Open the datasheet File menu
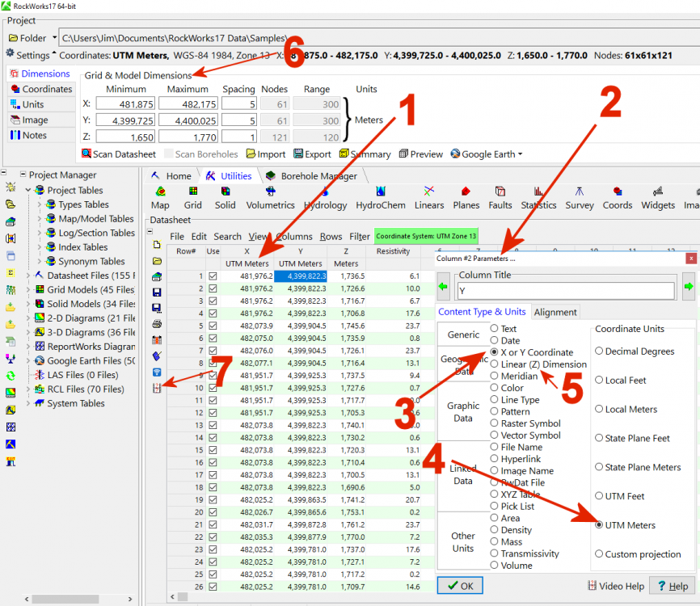Viewport: 700px width, 606px height. tap(177, 237)
